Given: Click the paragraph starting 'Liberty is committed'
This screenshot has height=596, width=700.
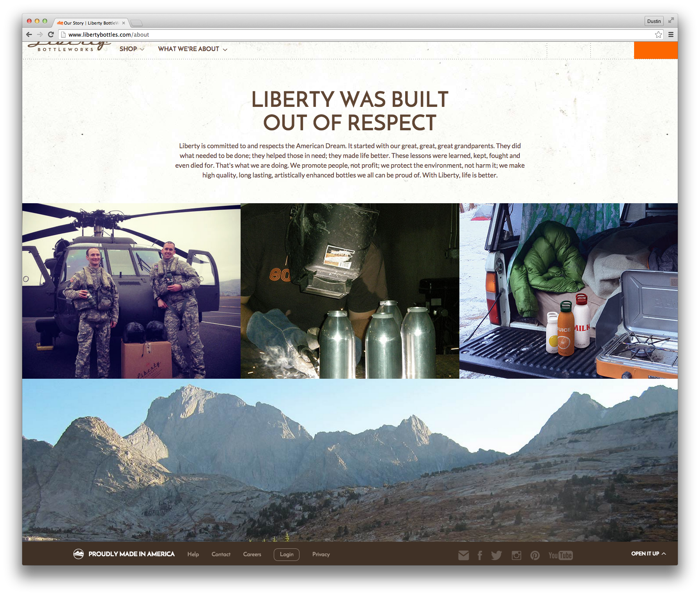Looking at the screenshot, I should (350, 160).
